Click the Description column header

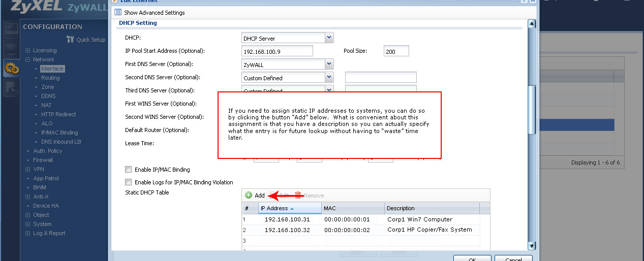pyautogui.click(x=432, y=208)
